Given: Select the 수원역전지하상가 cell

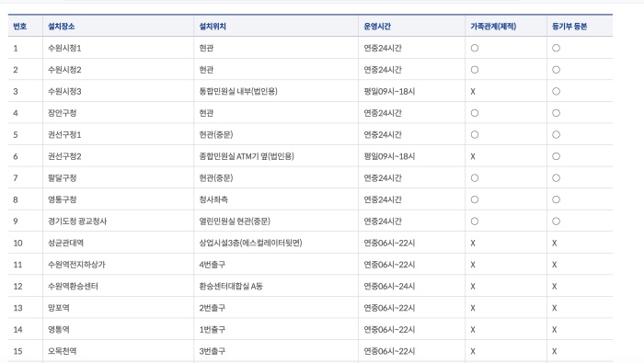Looking at the screenshot, I should coord(119,265).
